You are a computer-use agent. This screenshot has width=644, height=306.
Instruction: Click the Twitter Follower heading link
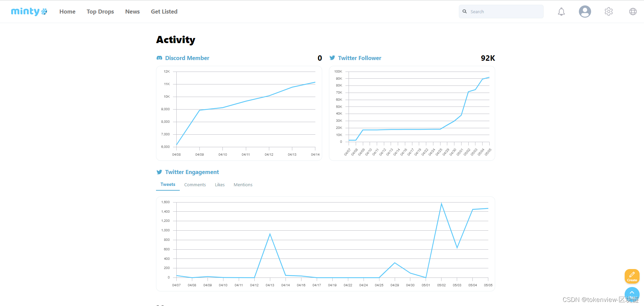click(360, 58)
